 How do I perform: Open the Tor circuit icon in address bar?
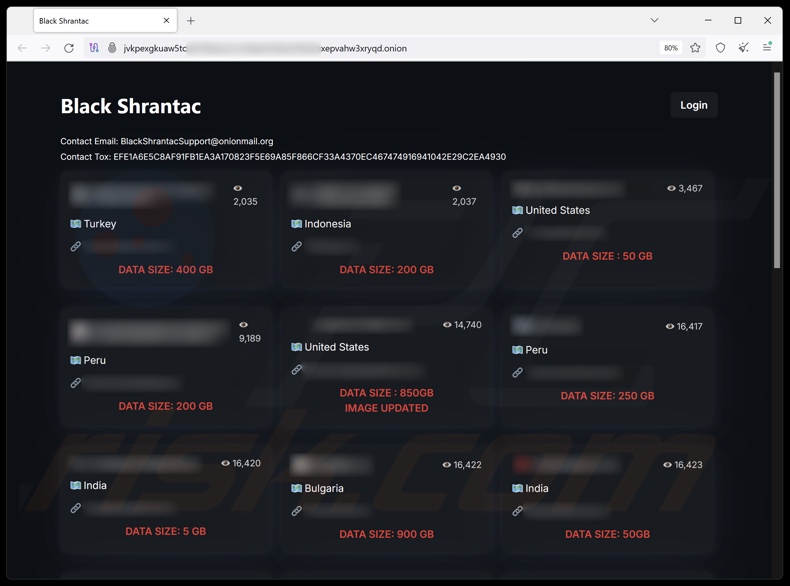94,48
